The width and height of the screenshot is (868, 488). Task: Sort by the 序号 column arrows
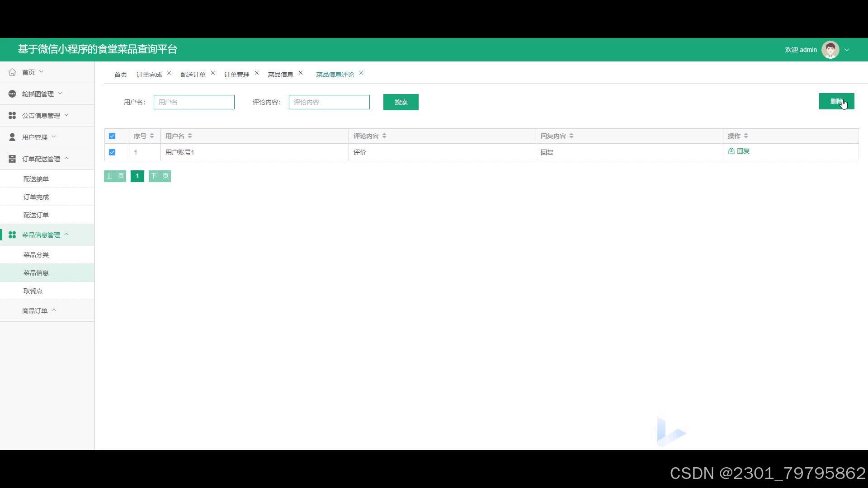tap(152, 136)
